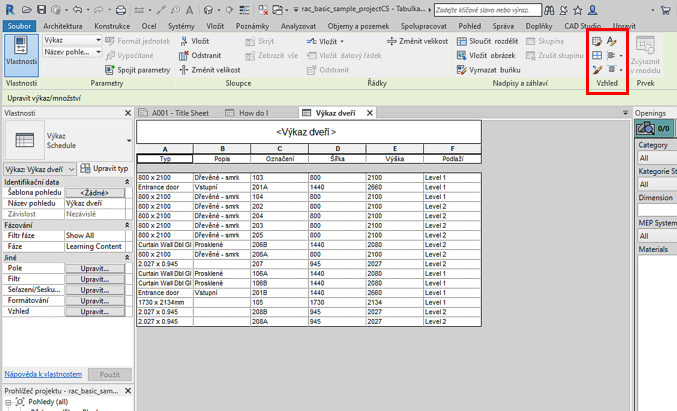The width and height of the screenshot is (677, 411).
Task: Open the Nápověda k vlastnostem link
Action: click(46, 373)
